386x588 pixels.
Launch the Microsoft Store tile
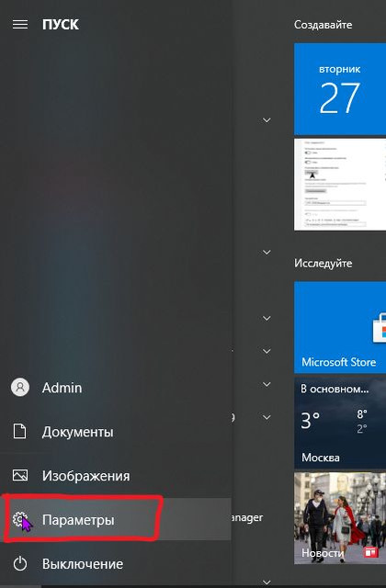[x=340, y=327]
